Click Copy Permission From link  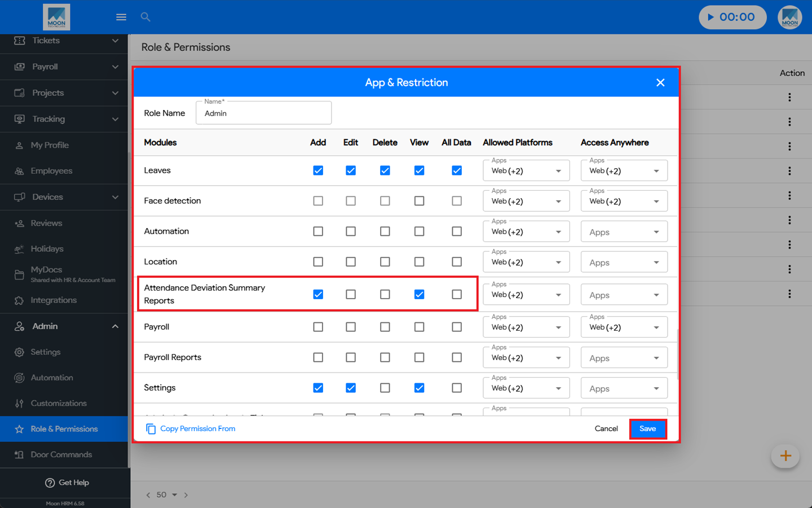(x=198, y=429)
